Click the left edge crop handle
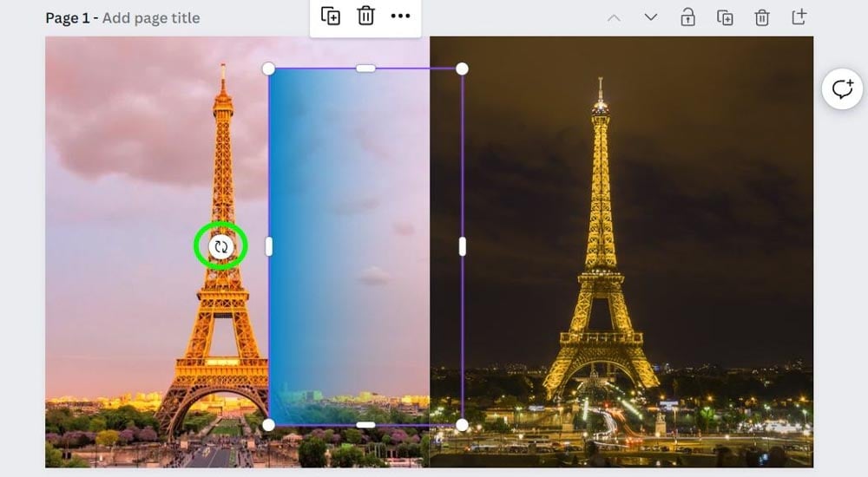Image resolution: width=868 pixels, height=477 pixels. tap(269, 247)
